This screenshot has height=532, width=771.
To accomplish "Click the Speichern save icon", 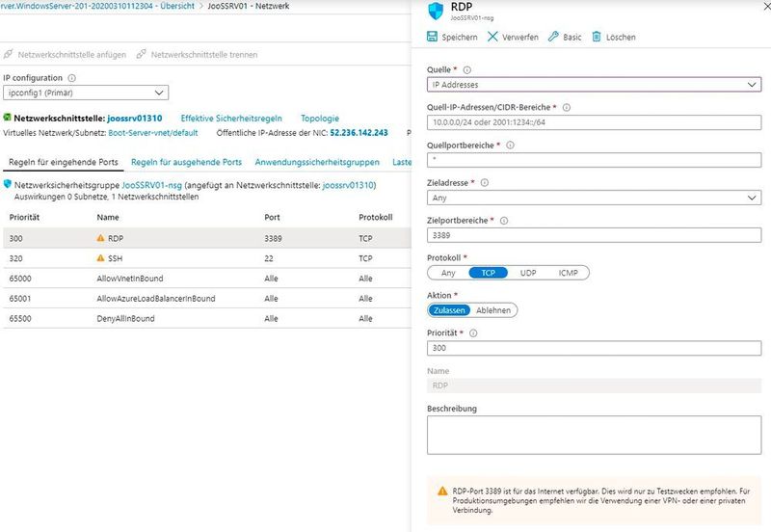I will pyautogui.click(x=432, y=37).
